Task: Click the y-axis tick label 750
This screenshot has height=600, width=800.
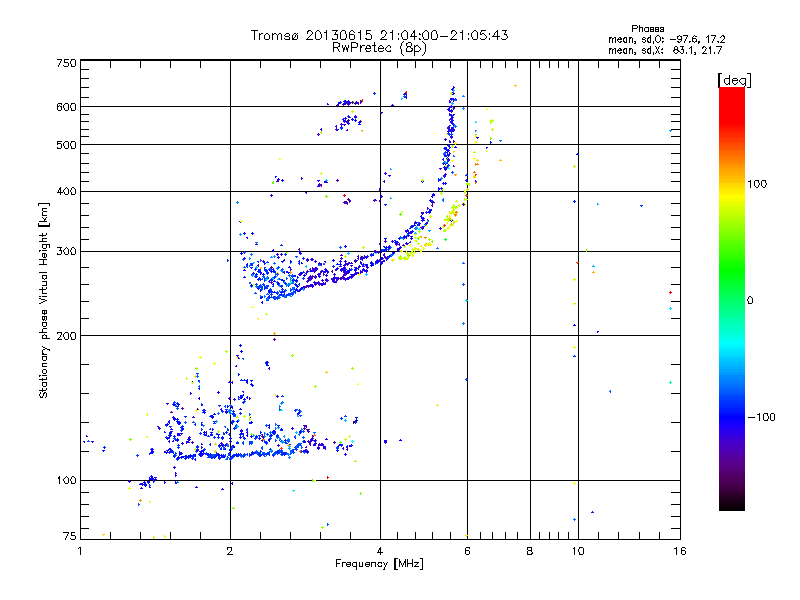Action: tap(66, 63)
